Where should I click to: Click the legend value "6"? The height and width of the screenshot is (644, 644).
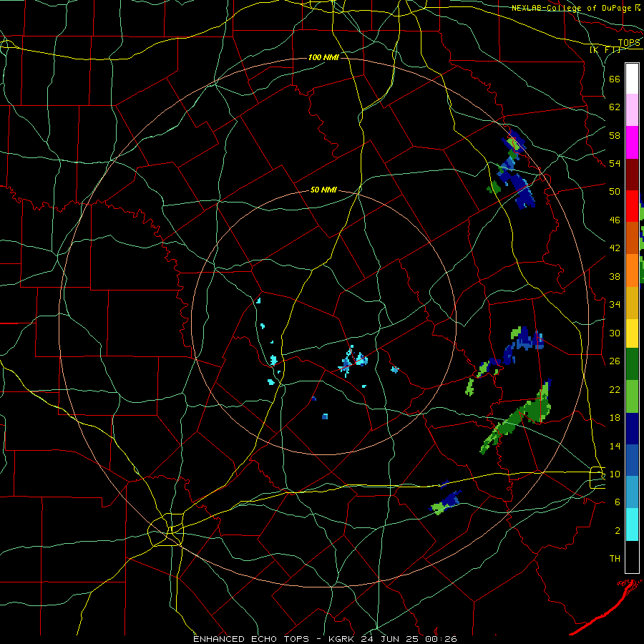pos(618,502)
